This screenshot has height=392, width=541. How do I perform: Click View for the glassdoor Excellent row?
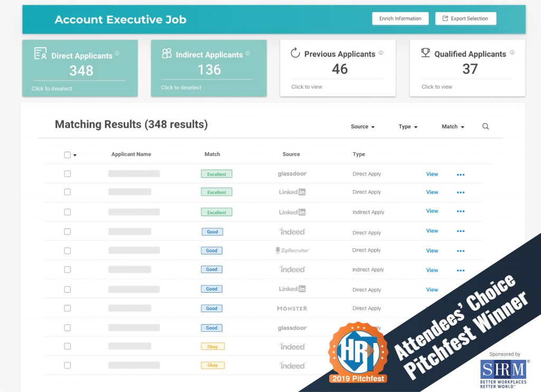[432, 174]
